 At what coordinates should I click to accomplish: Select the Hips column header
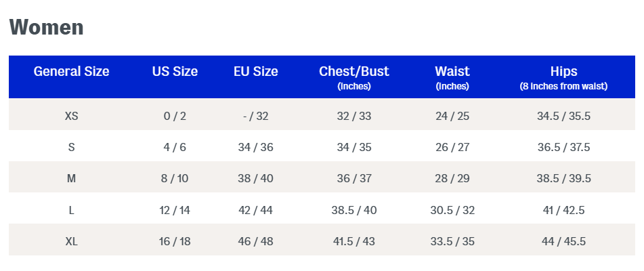(563, 71)
